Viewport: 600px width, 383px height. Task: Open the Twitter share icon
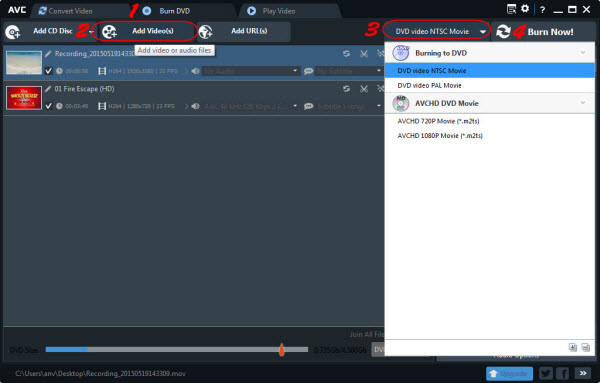pos(546,373)
